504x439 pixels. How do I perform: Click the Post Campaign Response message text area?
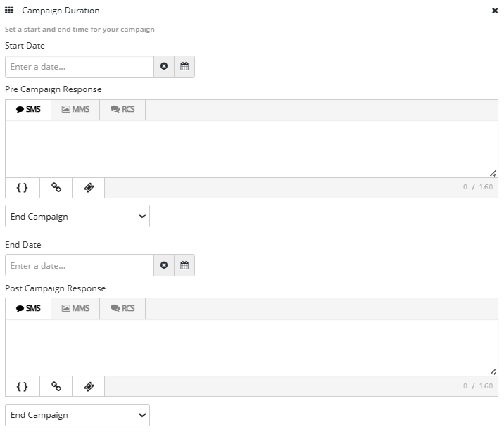tap(251, 348)
